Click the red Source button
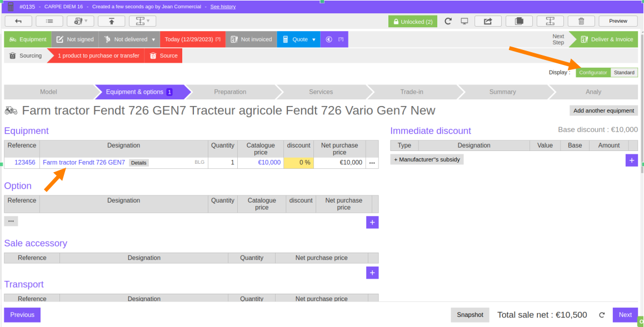644x327 pixels. (163, 56)
